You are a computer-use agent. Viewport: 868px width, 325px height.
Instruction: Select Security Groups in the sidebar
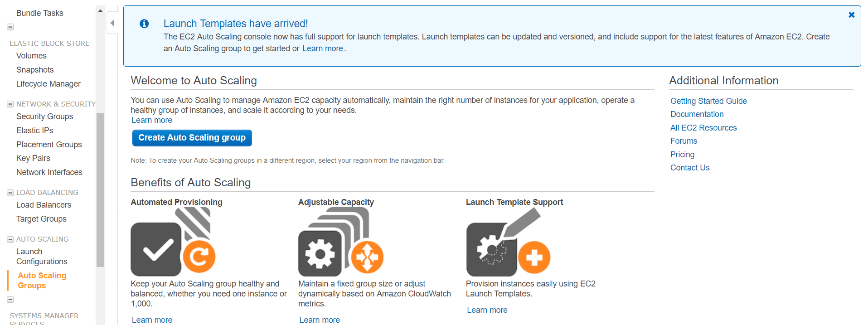point(44,116)
